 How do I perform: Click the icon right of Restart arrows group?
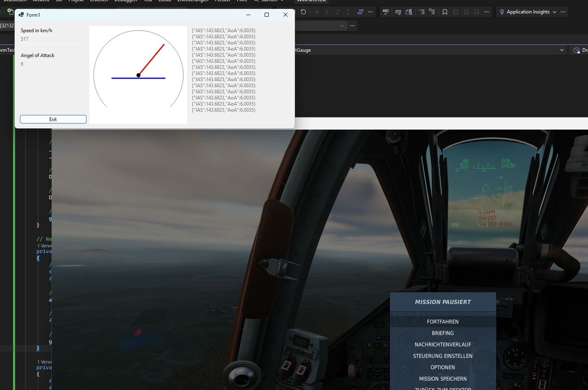360,12
